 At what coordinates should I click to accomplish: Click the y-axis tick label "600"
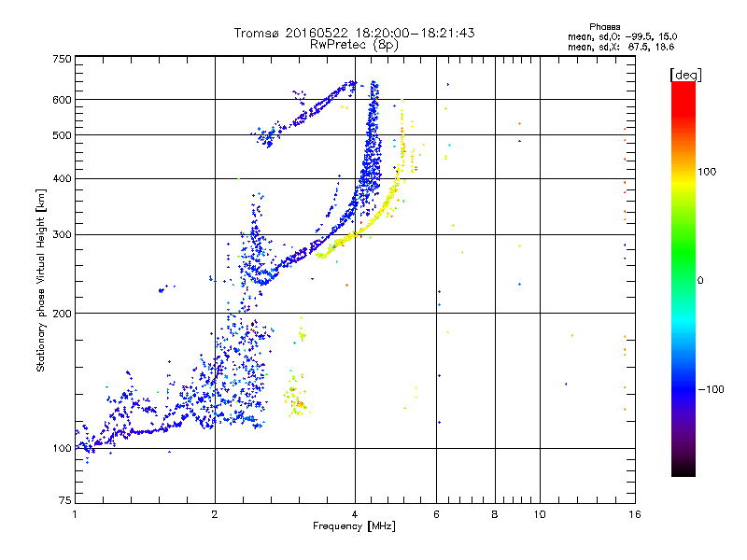pos(62,100)
